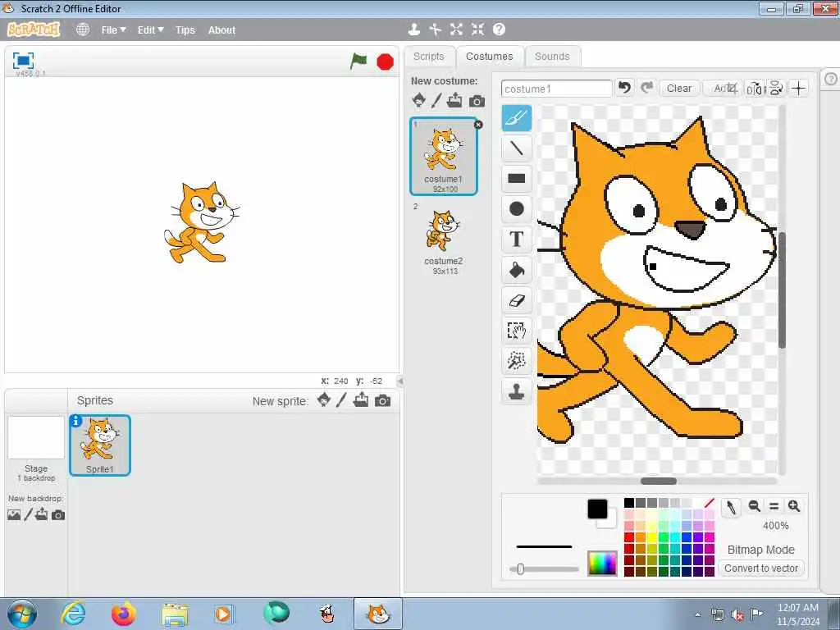Screen dimensions: 840x630
Task: Take new costume from camera
Action: [x=477, y=101]
